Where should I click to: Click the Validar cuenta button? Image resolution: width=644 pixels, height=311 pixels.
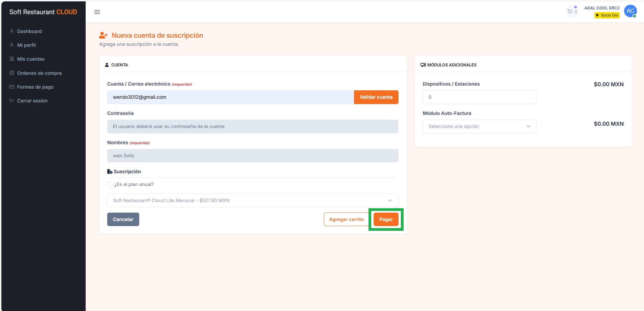click(376, 97)
